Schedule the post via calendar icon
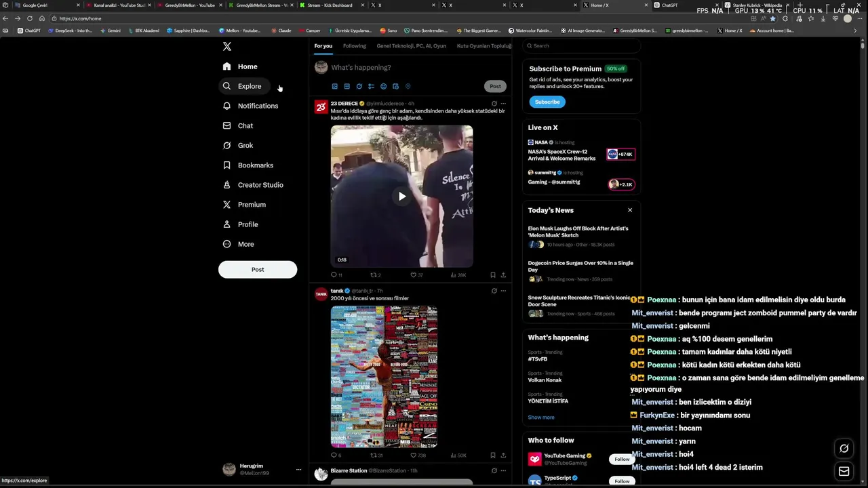Viewport: 868px width, 488px height. [x=395, y=86]
